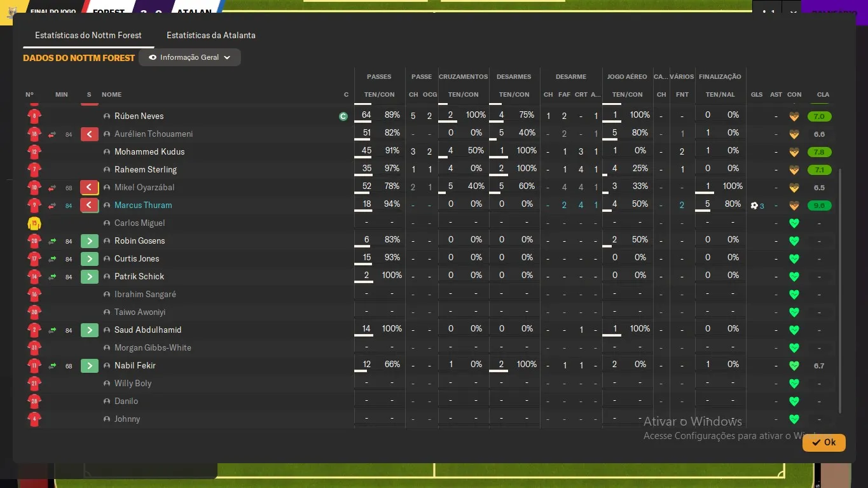Screen dimensions: 868x488
Task: Open the Informação Geral view dropdown
Action: click(189, 57)
